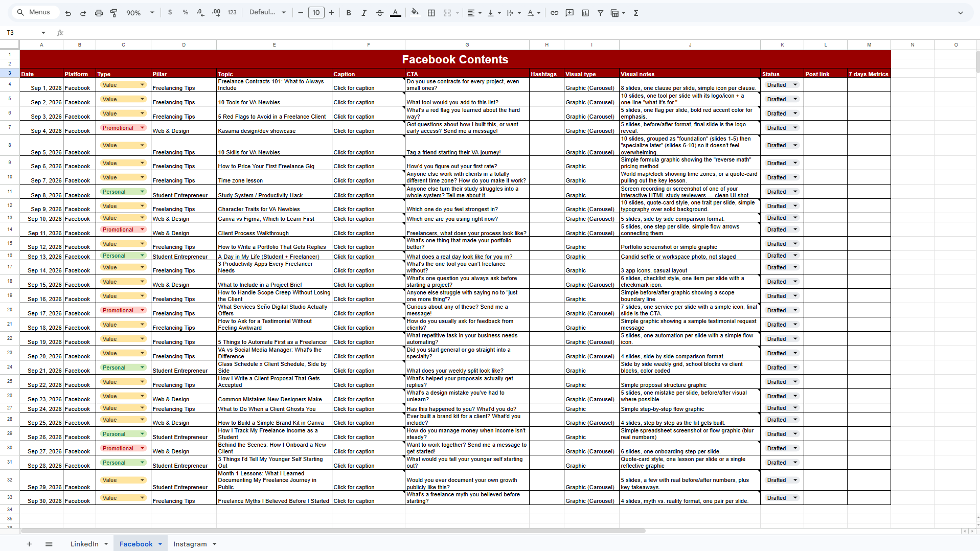This screenshot has height=551, width=980.
Task: Switch to the LinkedIn sheet tab
Action: coord(84,544)
